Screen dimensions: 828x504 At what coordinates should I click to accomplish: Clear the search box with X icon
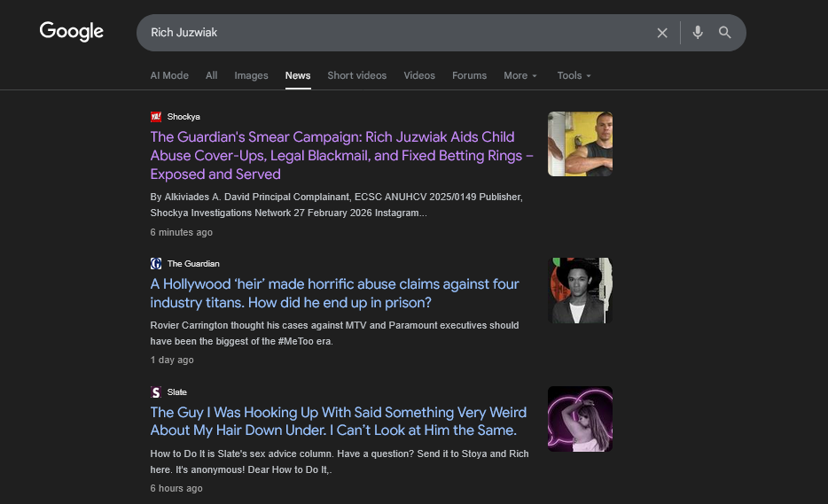(x=662, y=33)
